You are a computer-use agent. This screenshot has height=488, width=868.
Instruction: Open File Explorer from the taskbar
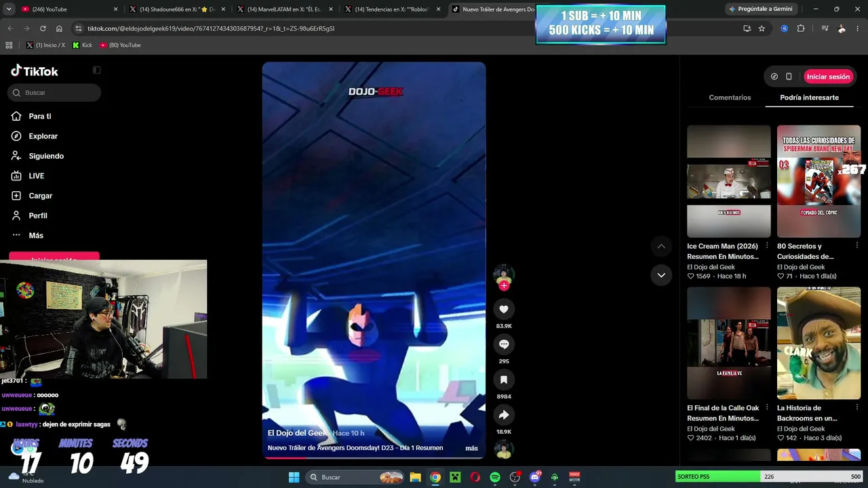tap(415, 477)
